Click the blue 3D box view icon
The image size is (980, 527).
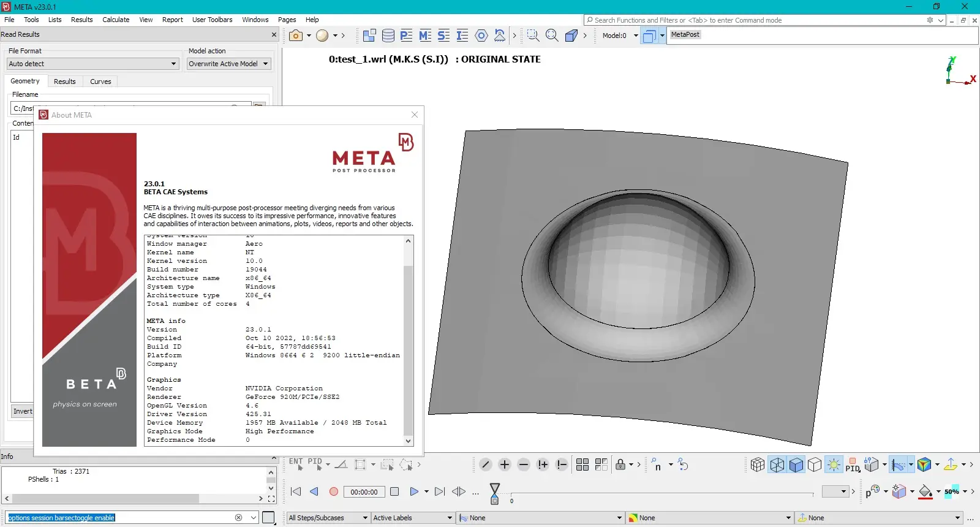[571, 36]
